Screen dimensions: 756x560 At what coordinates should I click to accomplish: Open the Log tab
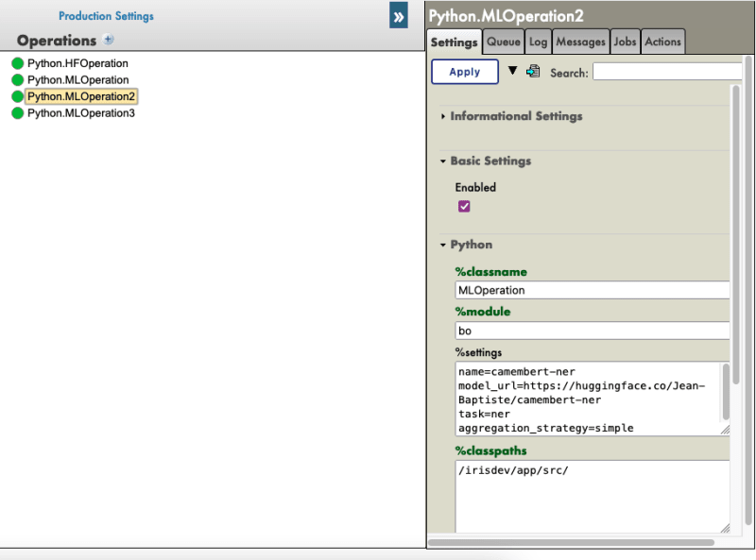(x=538, y=42)
